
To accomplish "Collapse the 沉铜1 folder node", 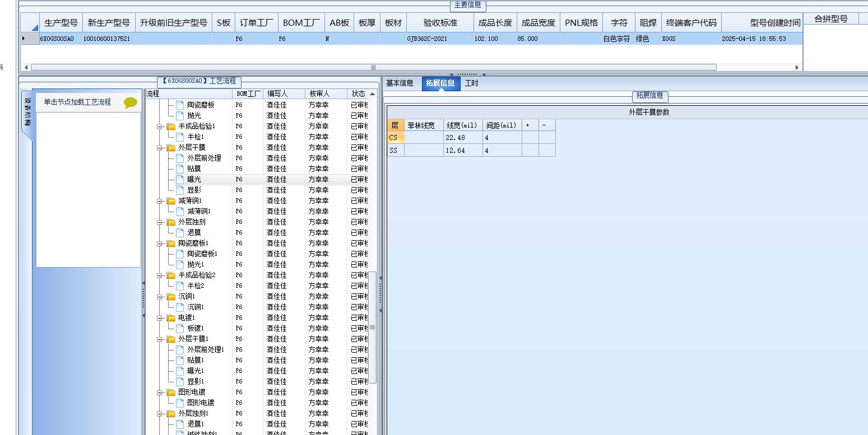I will 160,297.
